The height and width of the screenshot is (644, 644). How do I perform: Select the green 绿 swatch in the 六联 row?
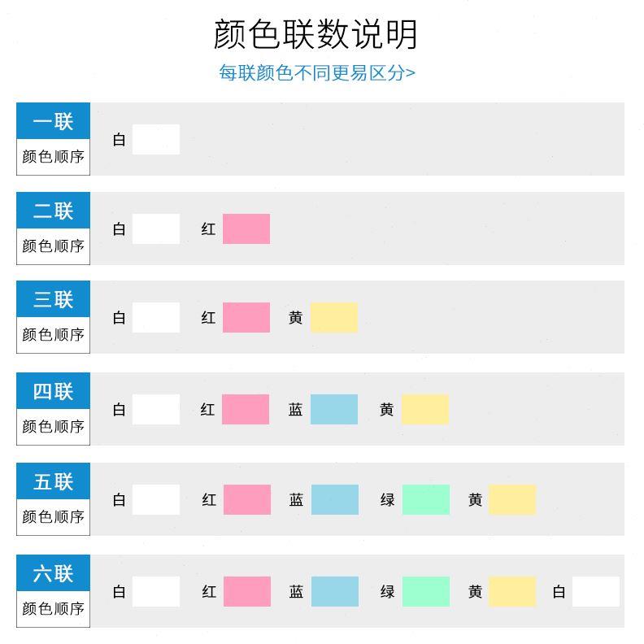pyautogui.click(x=426, y=591)
